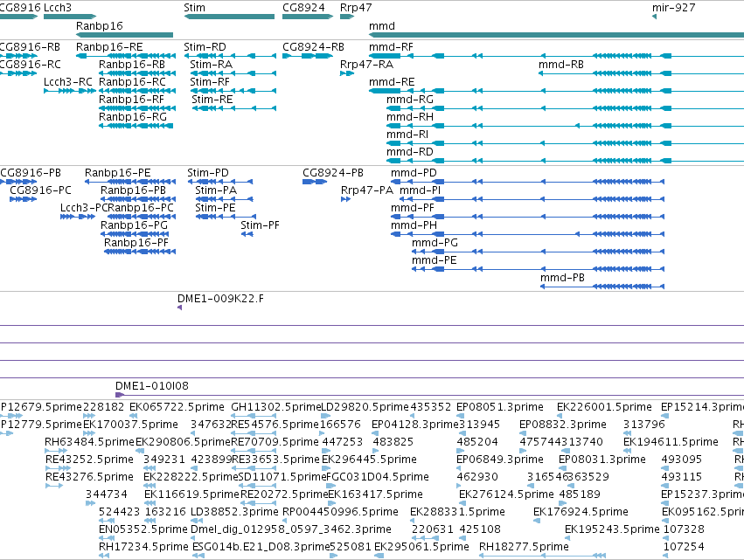Select the Lcch3-RC transcript glyph
Viewport: 744px width, 560px height.
(x=70, y=91)
